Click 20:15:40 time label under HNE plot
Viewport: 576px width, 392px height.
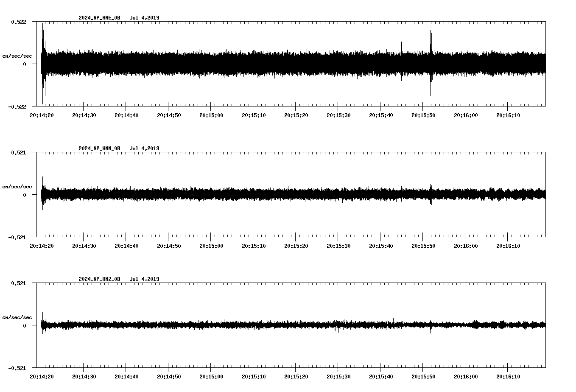(x=381, y=115)
